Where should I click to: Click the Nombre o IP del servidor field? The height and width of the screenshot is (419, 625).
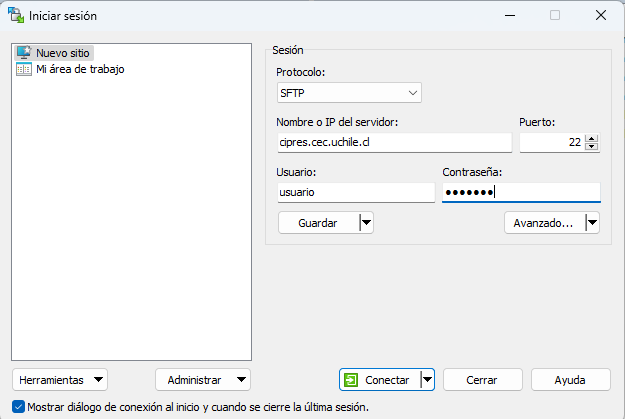coord(394,143)
